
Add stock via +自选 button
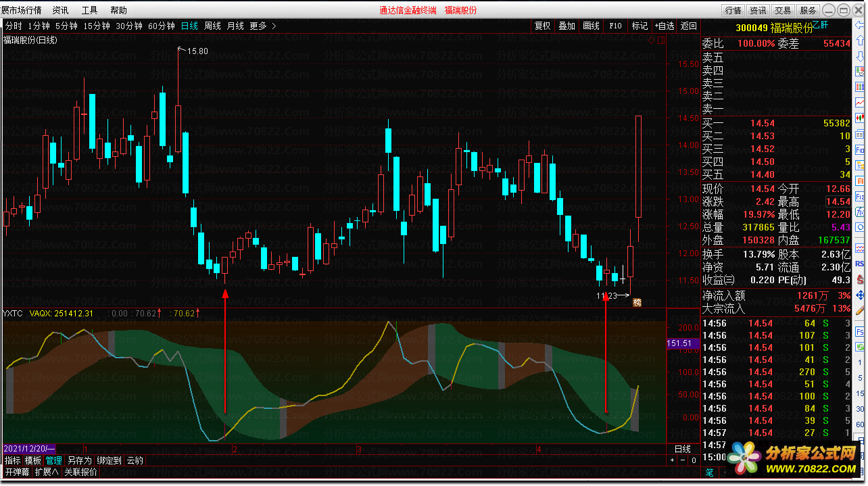(x=664, y=26)
